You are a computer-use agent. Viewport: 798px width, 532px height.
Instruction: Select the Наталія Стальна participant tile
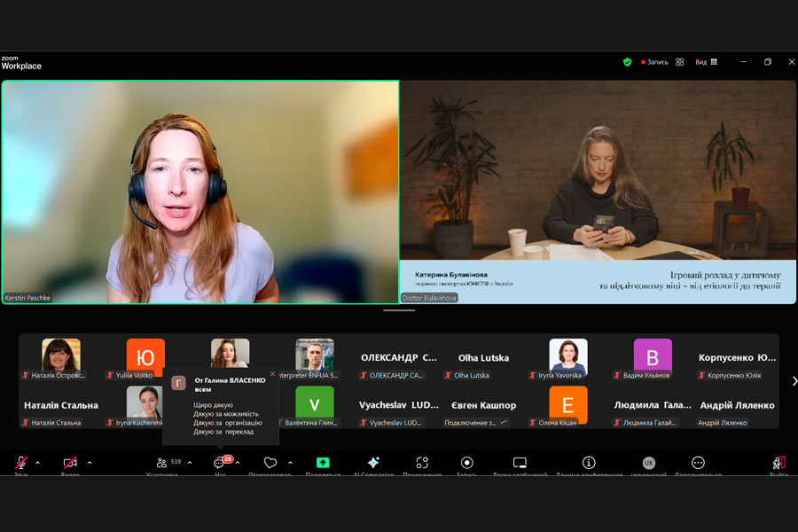pyautogui.click(x=61, y=406)
